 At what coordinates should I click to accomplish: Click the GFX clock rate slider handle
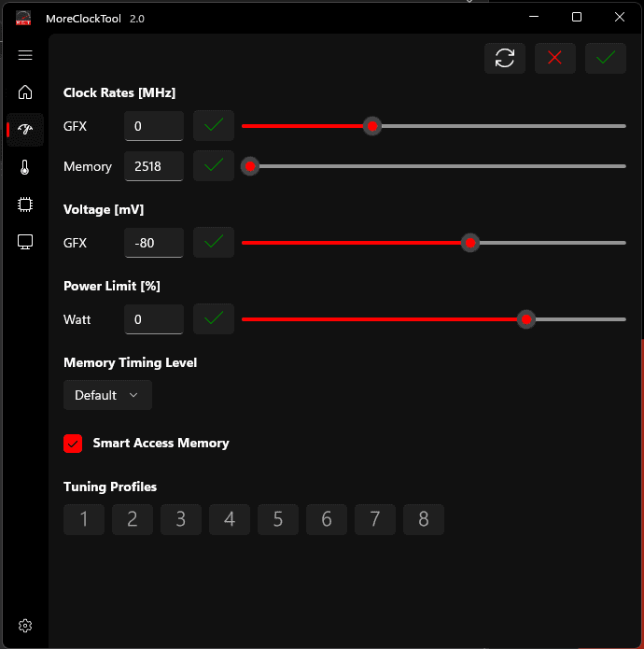pos(372,126)
